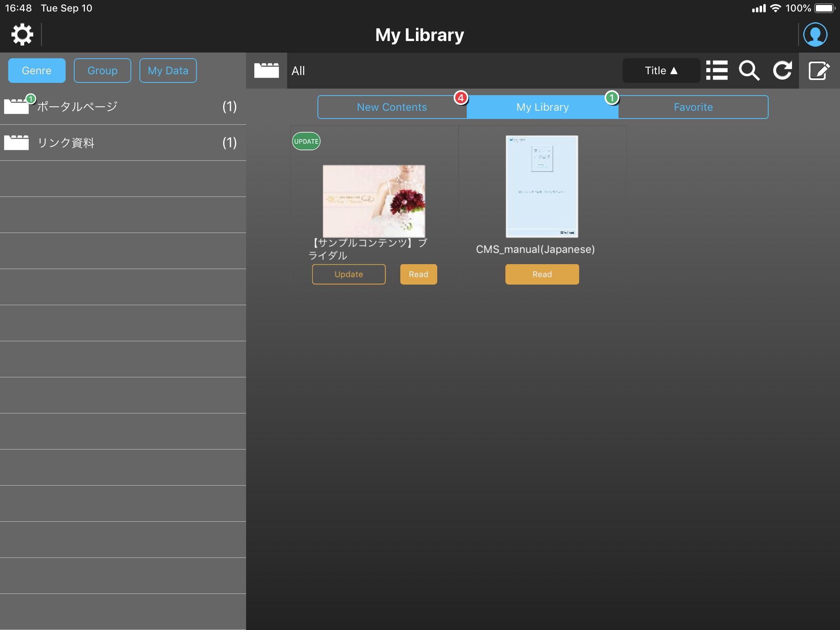This screenshot has width=840, height=630.
Task: Click the All folder icon
Action: click(266, 71)
